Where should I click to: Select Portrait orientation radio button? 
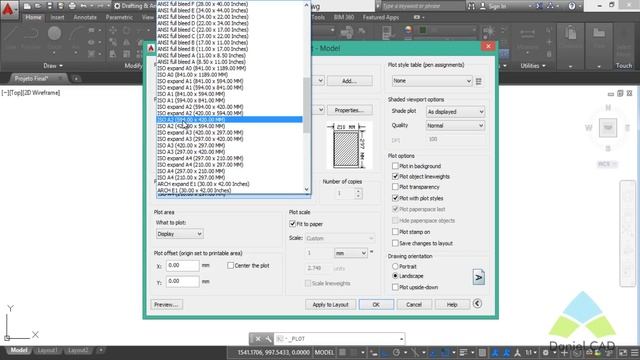(395, 266)
